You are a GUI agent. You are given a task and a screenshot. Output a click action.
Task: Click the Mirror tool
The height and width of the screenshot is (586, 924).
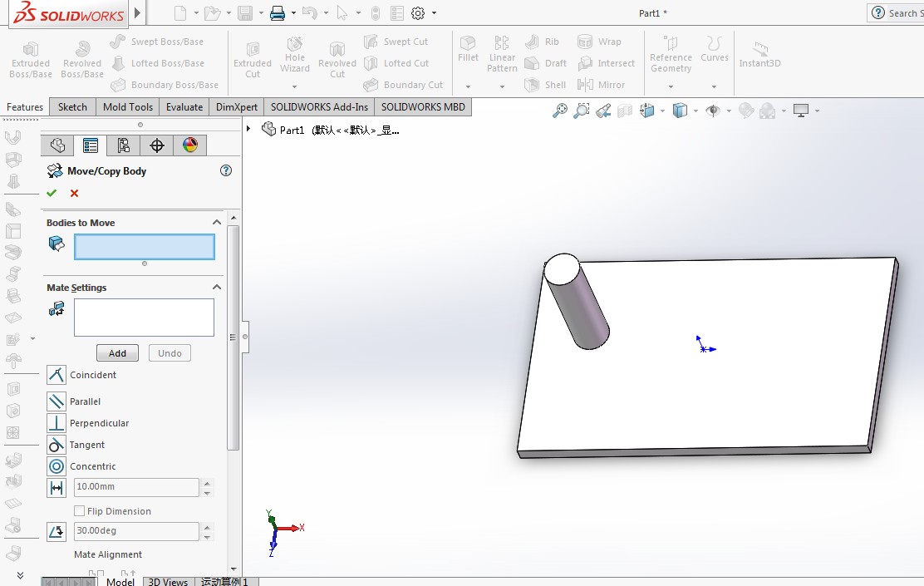(x=601, y=85)
